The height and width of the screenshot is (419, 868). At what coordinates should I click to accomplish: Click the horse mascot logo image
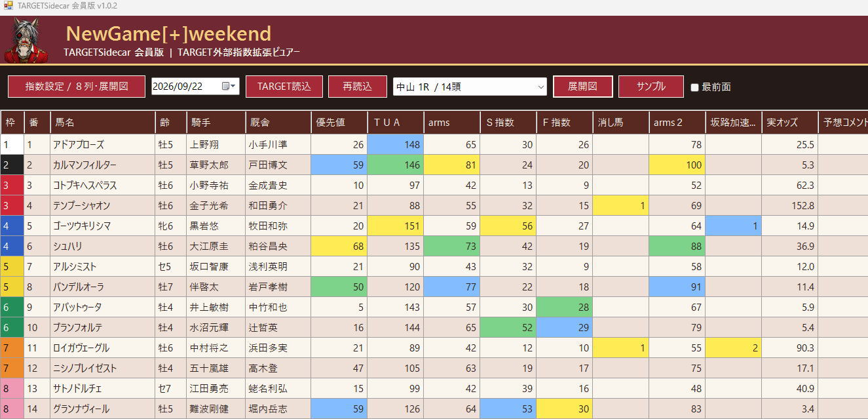(26, 40)
